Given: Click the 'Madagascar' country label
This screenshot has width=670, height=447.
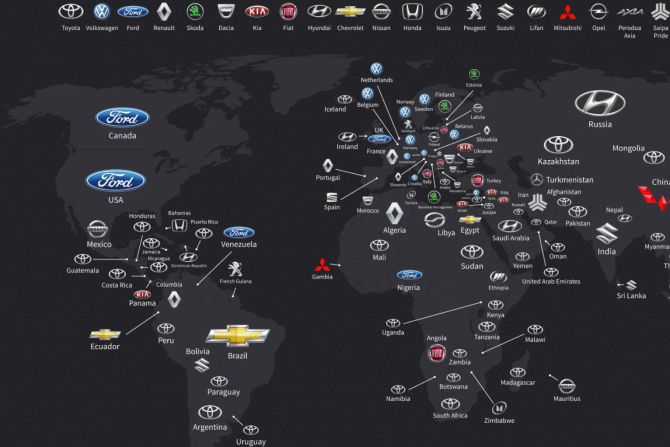Looking at the screenshot, I should pos(517,383).
